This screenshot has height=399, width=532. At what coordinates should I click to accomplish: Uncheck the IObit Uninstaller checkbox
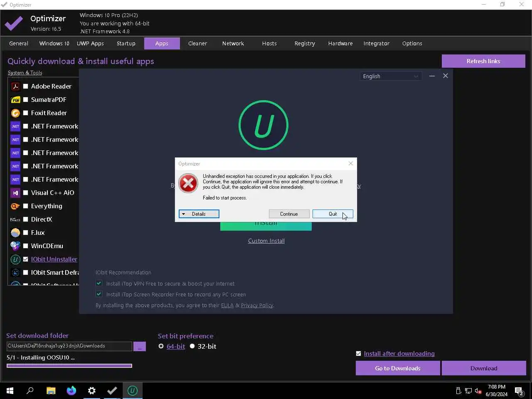(26, 259)
